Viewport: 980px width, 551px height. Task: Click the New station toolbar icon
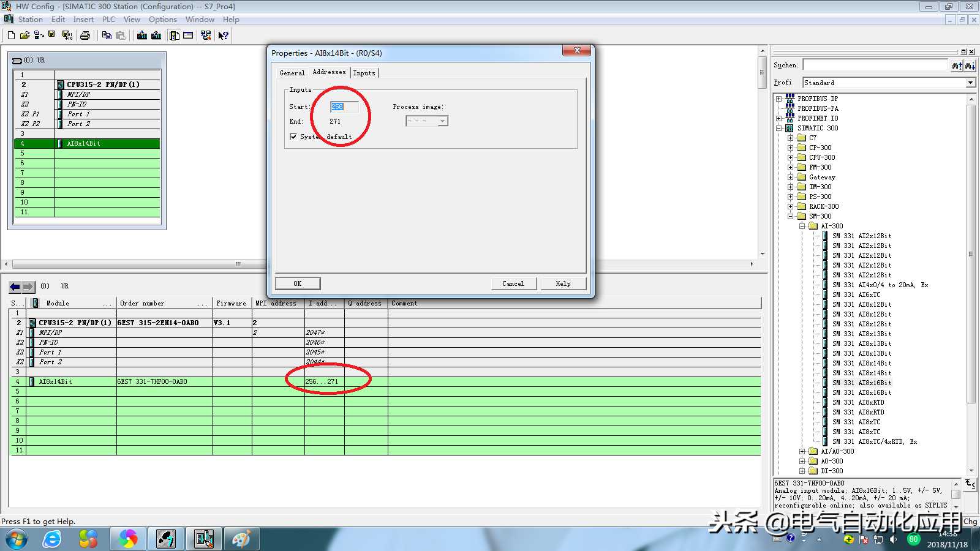[x=11, y=36]
